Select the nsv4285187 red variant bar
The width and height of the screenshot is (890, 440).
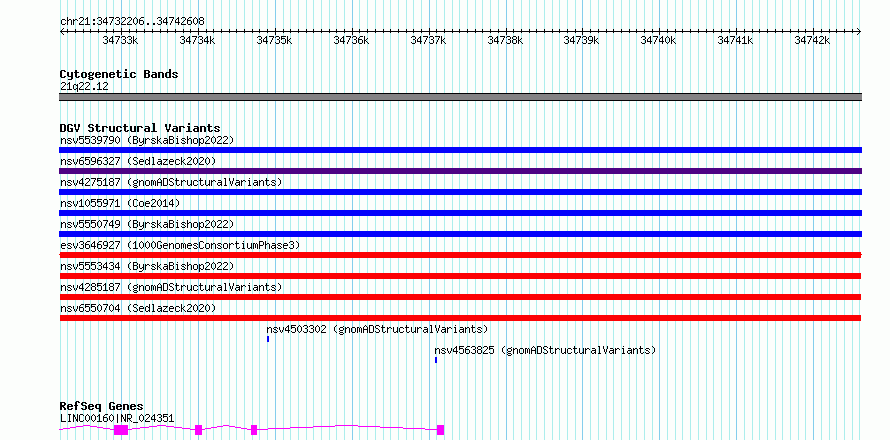click(x=460, y=297)
